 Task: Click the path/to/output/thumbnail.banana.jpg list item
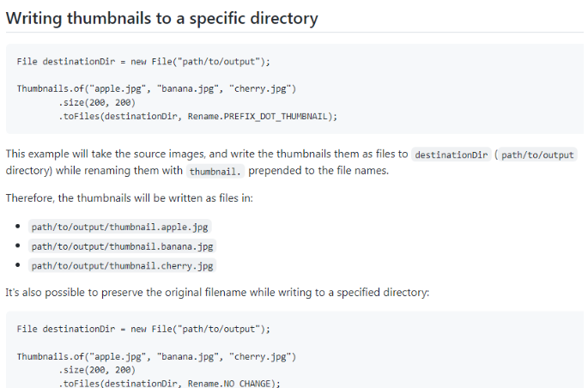122,246
